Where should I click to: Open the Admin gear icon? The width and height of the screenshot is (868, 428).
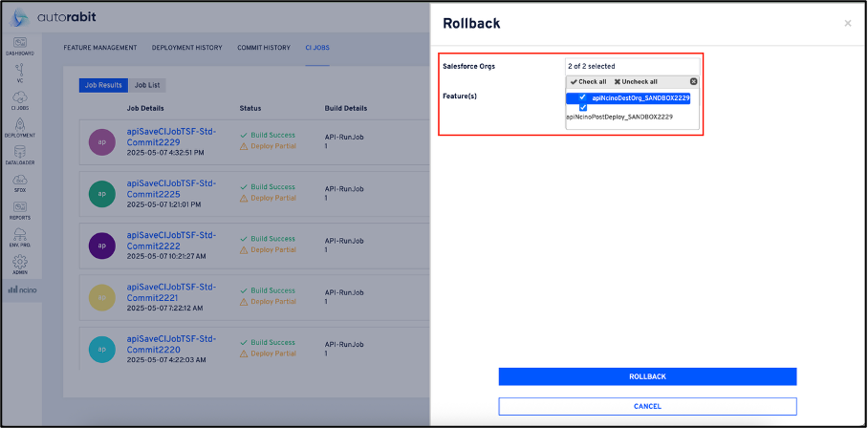click(19, 264)
